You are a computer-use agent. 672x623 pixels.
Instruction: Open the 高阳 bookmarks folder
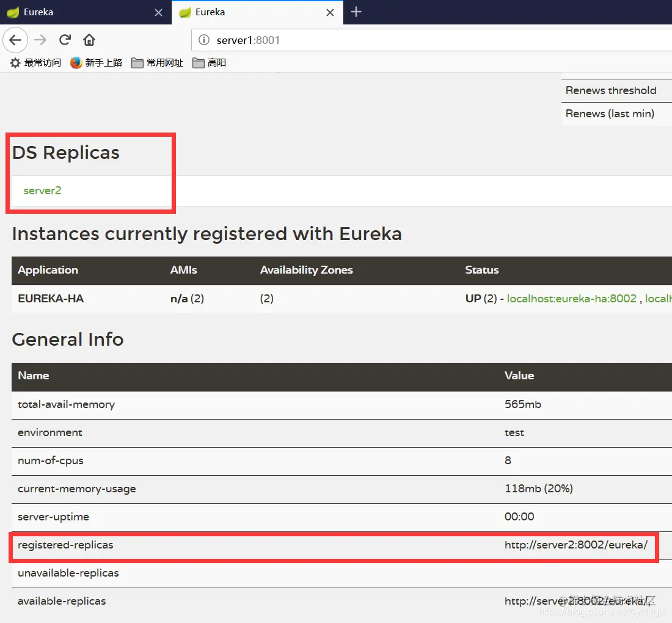209,63
